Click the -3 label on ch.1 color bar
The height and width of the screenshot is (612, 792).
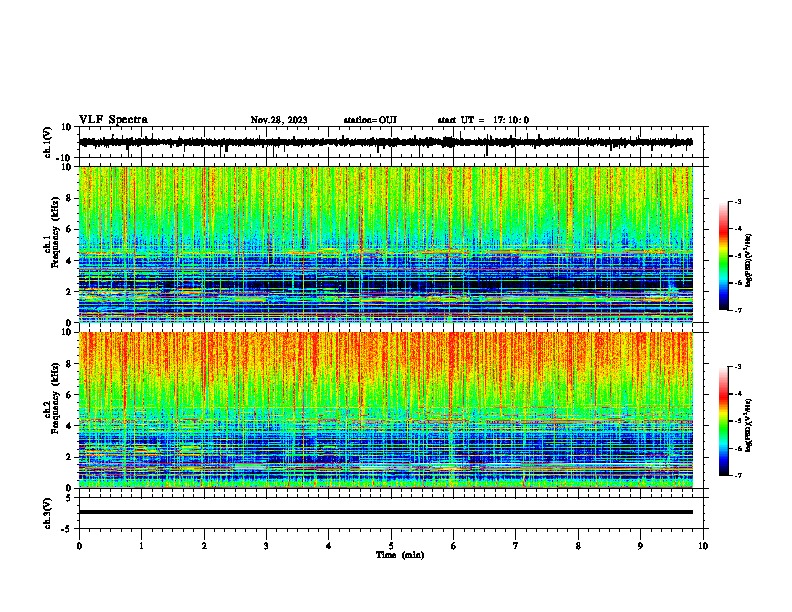tap(737, 202)
